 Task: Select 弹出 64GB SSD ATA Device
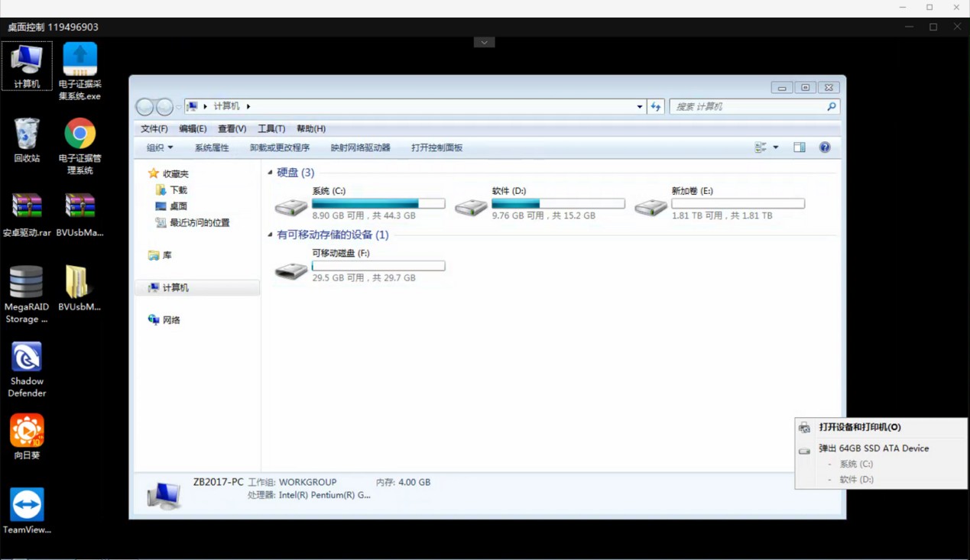pyautogui.click(x=873, y=448)
